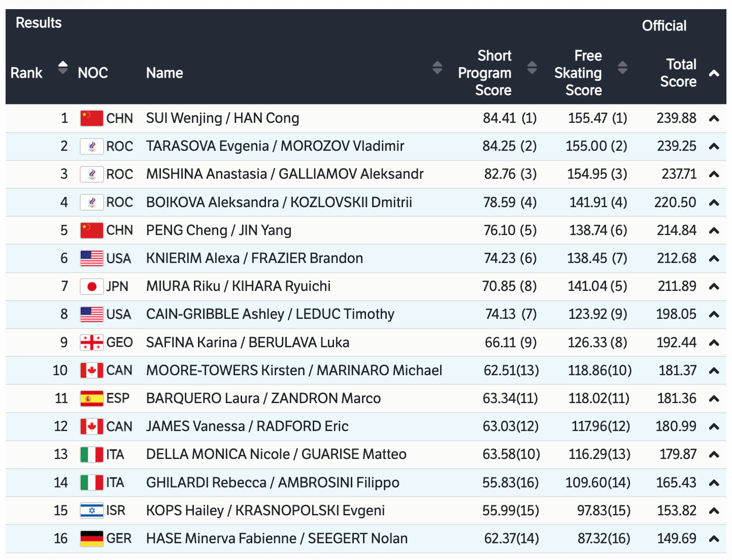Click the Georgia flag in SAFINA row
Image resolution: width=732 pixels, height=560 pixels.
click(x=91, y=343)
